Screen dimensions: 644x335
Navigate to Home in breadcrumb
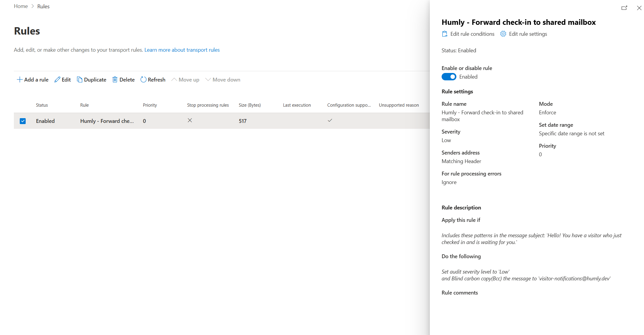point(21,6)
